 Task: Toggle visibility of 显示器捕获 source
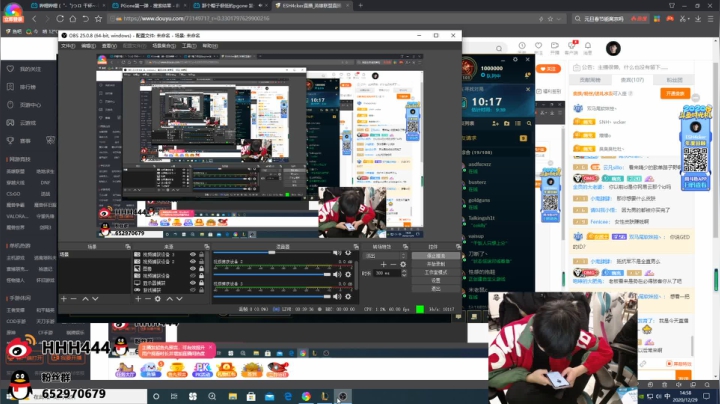(x=193, y=283)
